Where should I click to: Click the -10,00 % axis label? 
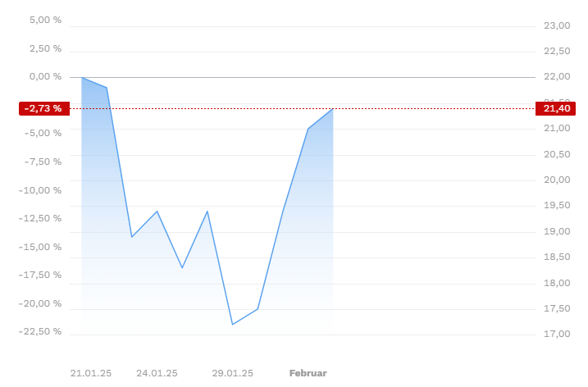pos(40,190)
